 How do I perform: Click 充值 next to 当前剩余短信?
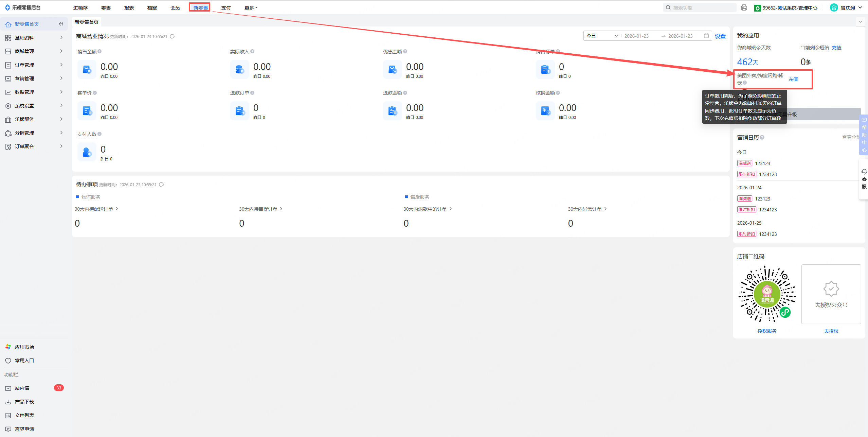(x=836, y=48)
